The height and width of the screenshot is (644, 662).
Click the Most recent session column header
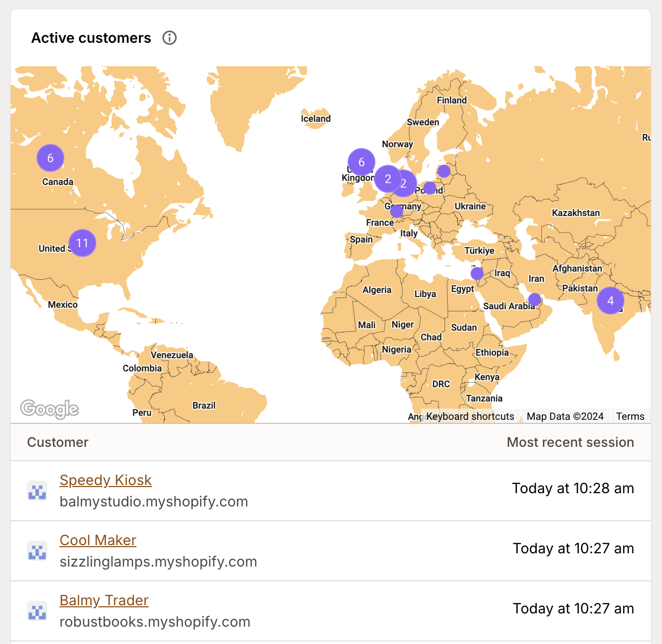click(571, 442)
